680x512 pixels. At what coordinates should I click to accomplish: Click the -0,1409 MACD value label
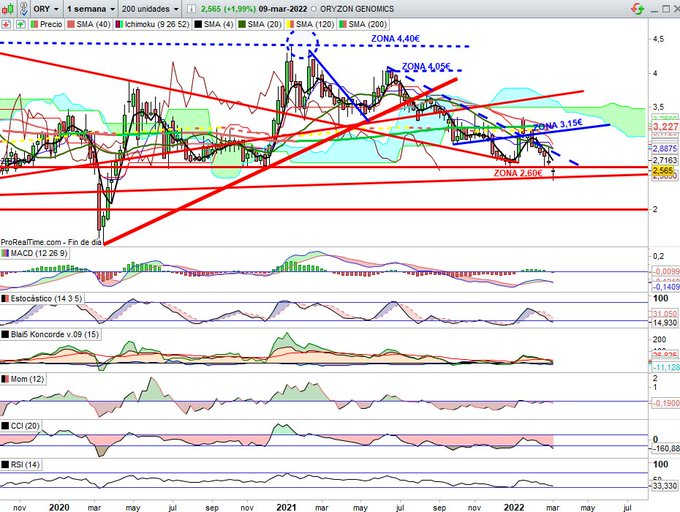(x=666, y=287)
